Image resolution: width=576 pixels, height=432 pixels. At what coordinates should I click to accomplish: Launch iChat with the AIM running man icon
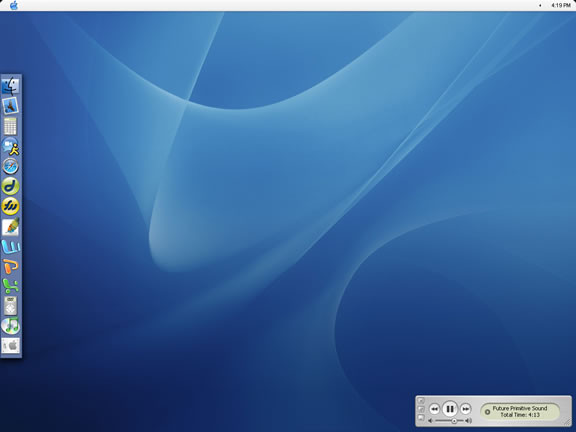11,146
